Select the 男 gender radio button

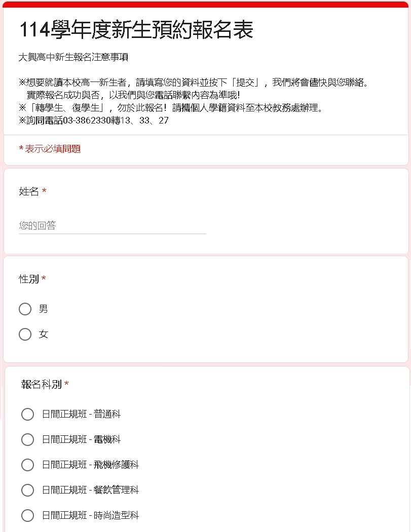point(25,309)
